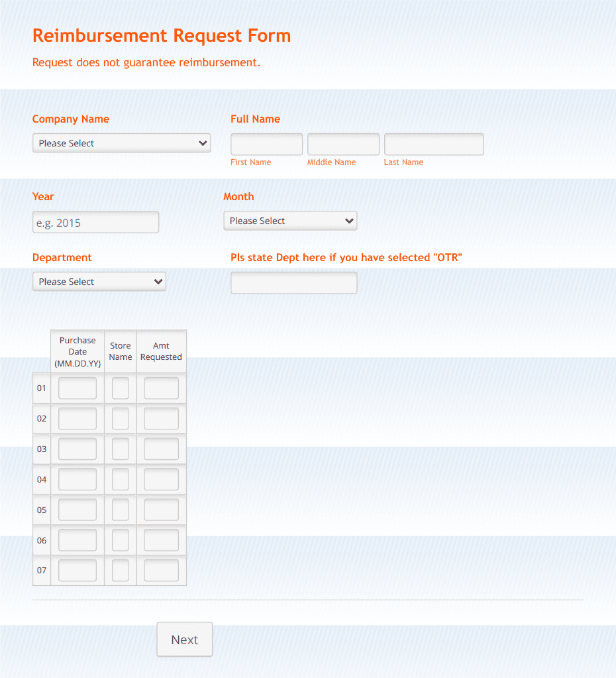Click the First Name input field
The height and width of the screenshot is (678, 616).
[x=267, y=144]
